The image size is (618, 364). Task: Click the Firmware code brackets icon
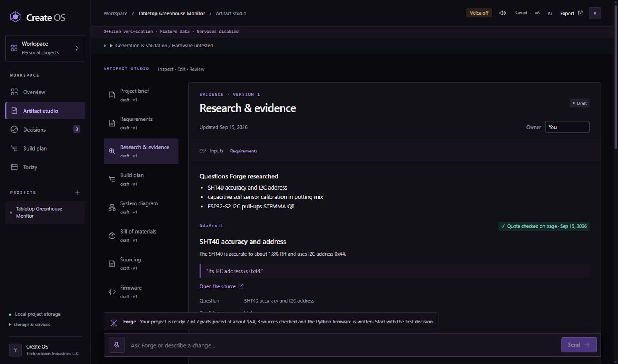click(112, 292)
